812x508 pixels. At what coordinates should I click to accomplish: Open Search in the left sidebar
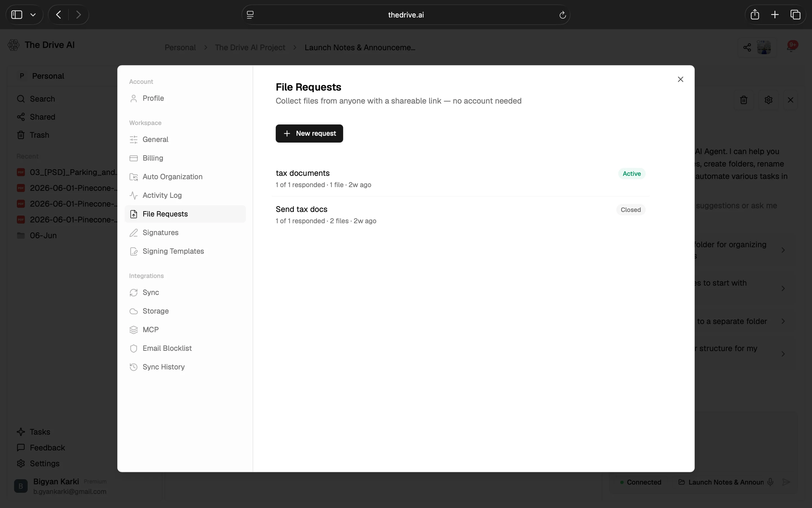42,99
